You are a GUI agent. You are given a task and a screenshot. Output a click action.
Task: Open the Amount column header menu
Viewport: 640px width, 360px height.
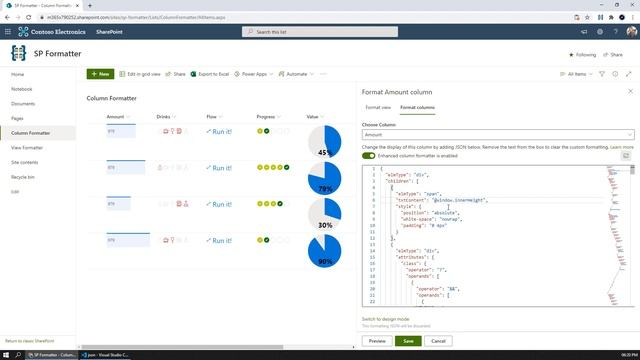(118, 117)
